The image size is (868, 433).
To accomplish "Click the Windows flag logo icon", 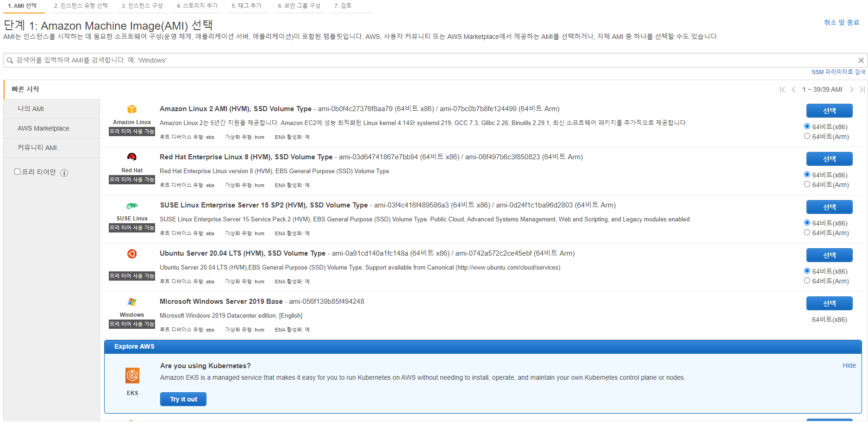I will [x=132, y=302].
